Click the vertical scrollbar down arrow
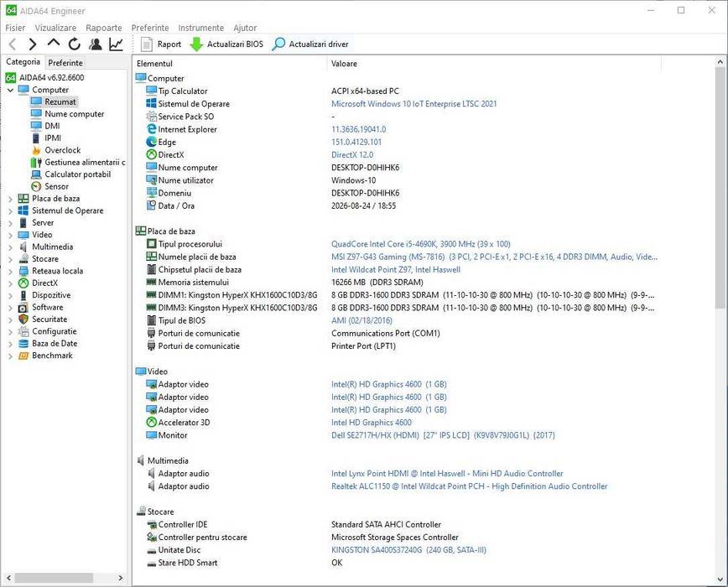 click(x=720, y=579)
